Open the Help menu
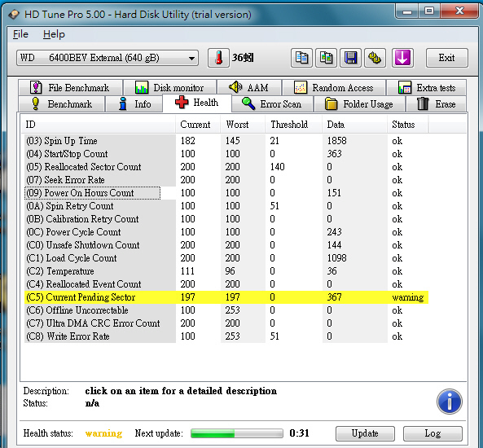The image size is (483, 448). click(x=54, y=34)
